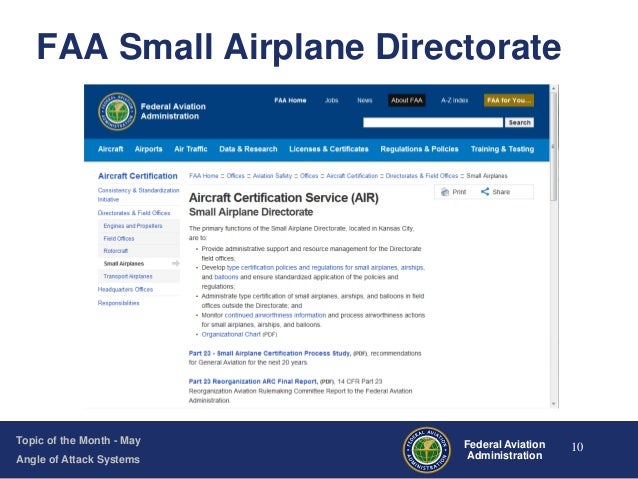Click the page scrollbar up arrow
This screenshot has width=638, height=479.
pos(553,88)
